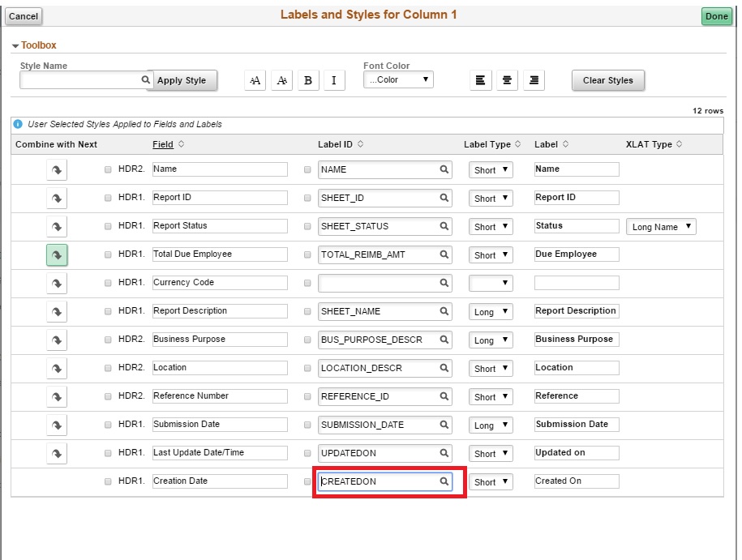Open lookup for TOTAL_REIMB_AMT label ID

point(444,254)
